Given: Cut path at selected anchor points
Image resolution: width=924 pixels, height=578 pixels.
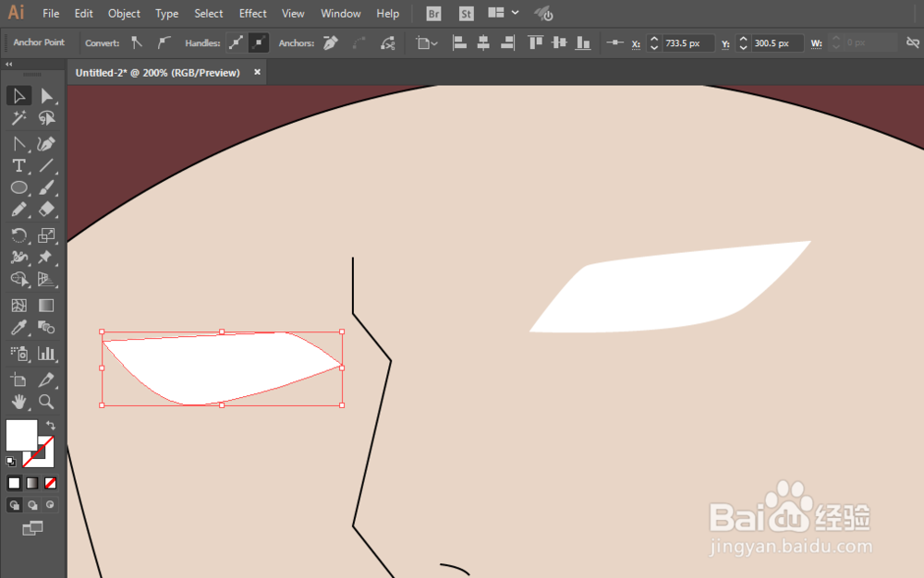Looking at the screenshot, I should click(388, 43).
